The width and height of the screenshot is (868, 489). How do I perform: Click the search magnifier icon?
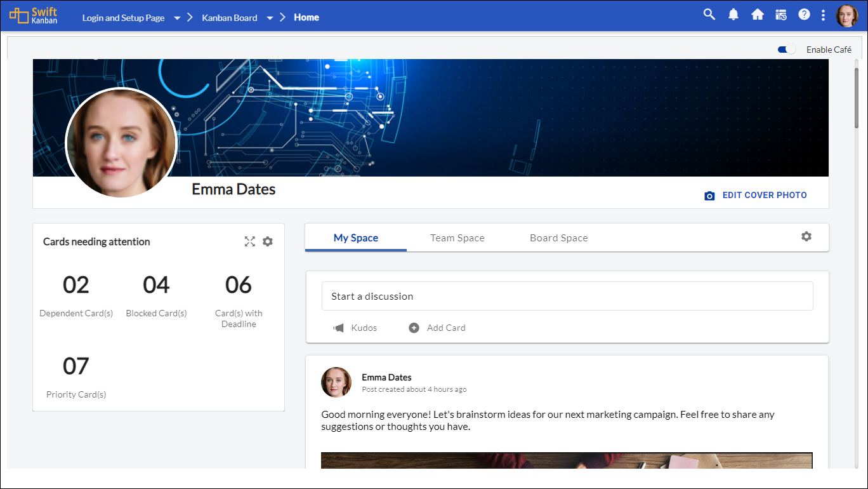[709, 15]
